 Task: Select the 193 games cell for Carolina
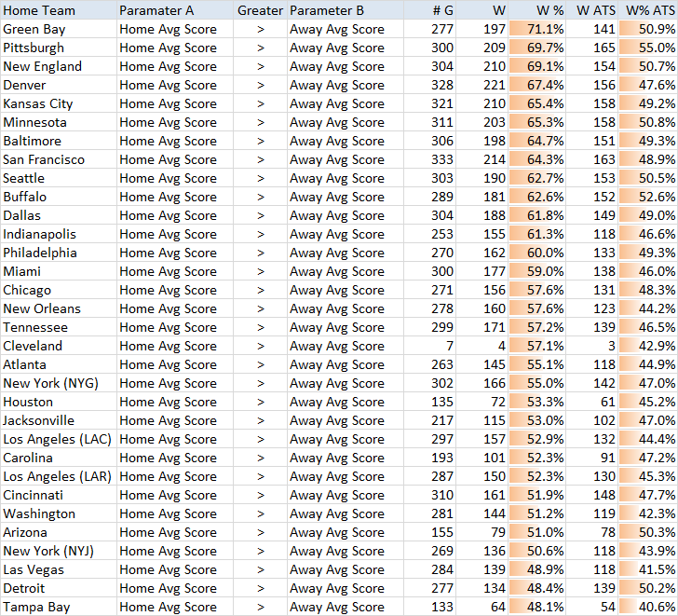point(430,457)
